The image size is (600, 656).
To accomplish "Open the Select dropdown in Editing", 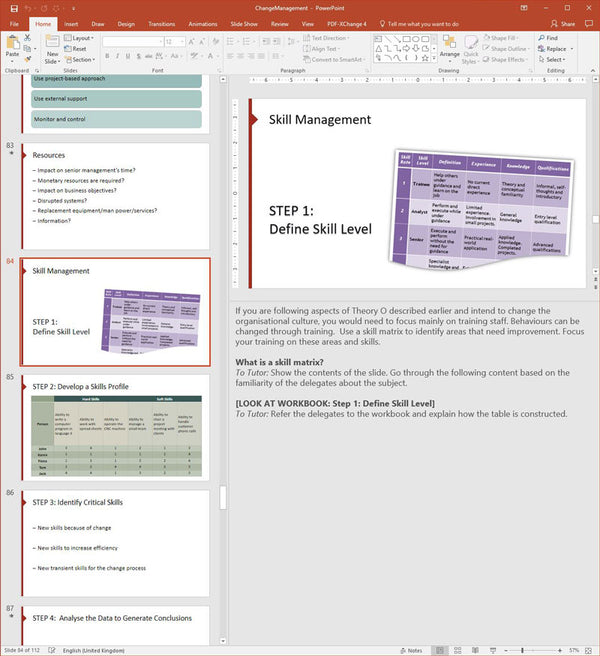I will click(x=552, y=59).
